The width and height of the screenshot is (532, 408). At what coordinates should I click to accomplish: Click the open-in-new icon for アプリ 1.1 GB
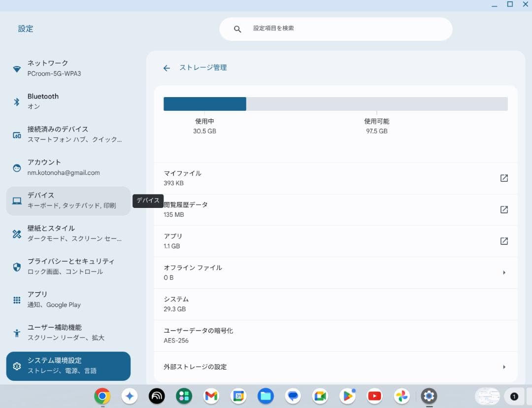504,241
